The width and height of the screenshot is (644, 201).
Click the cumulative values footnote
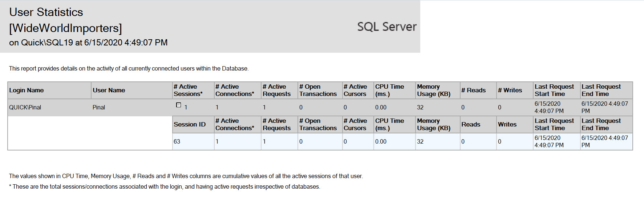click(186, 176)
